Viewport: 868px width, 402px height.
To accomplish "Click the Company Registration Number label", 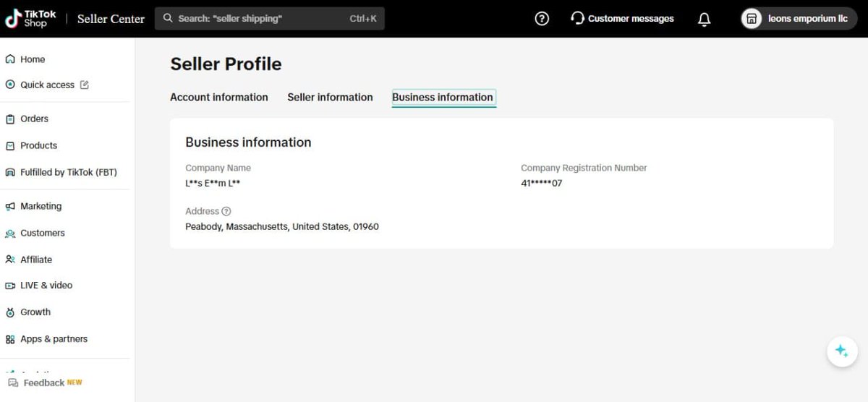I will coord(584,168).
